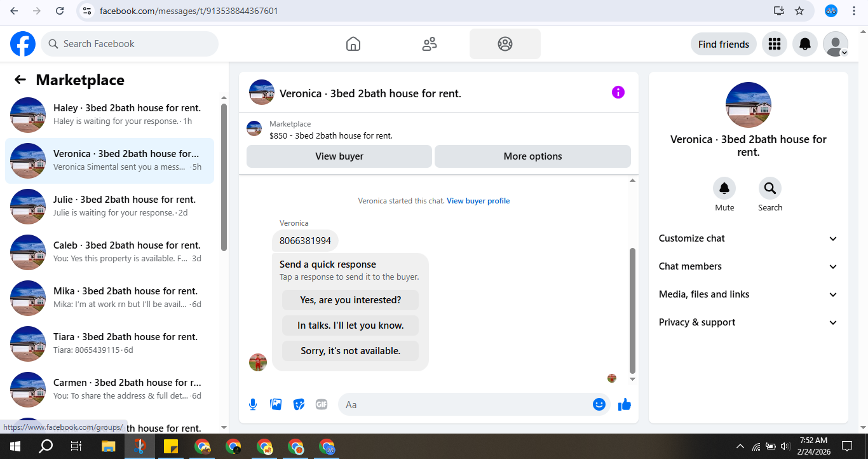
Task: Choose a GIF icon
Action: pos(322,404)
